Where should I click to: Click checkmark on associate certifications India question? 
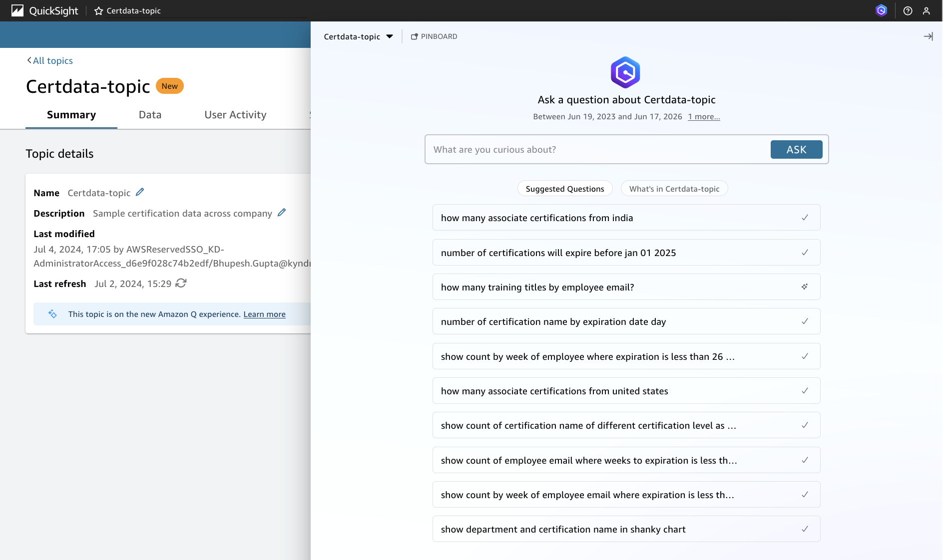click(805, 218)
